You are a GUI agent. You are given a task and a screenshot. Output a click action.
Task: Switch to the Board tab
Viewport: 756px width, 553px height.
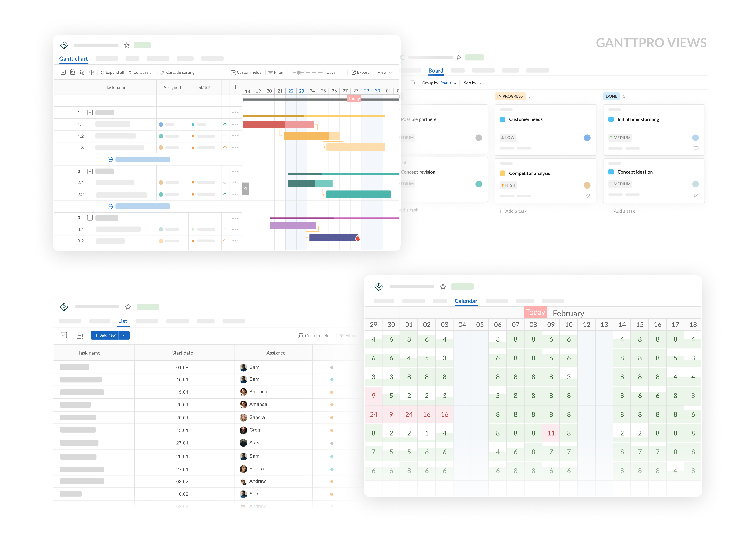click(436, 71)
